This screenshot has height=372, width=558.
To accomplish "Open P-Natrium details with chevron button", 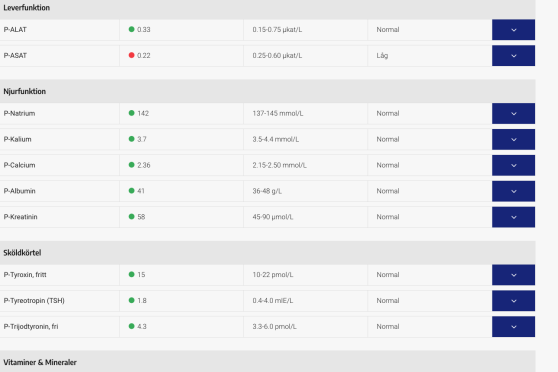I will (513, 114).
